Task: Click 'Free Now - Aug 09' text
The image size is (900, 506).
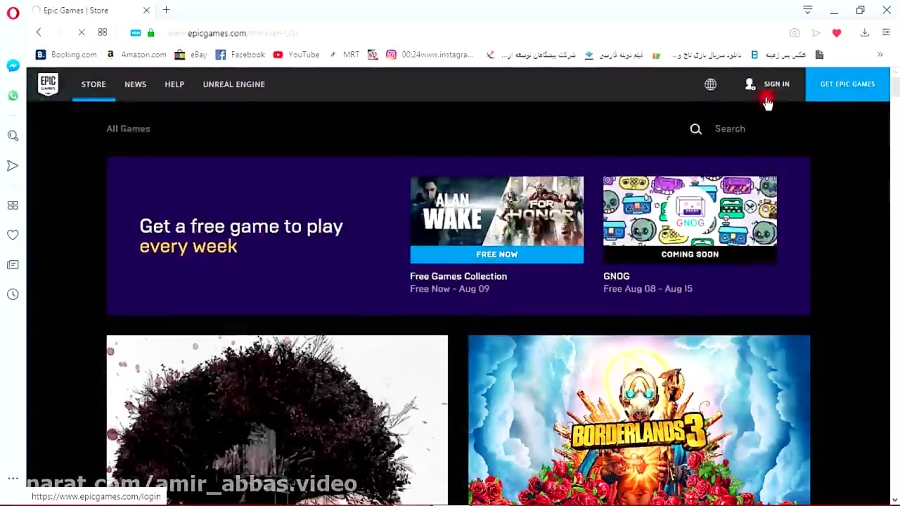Action: (x=449, y=289)
